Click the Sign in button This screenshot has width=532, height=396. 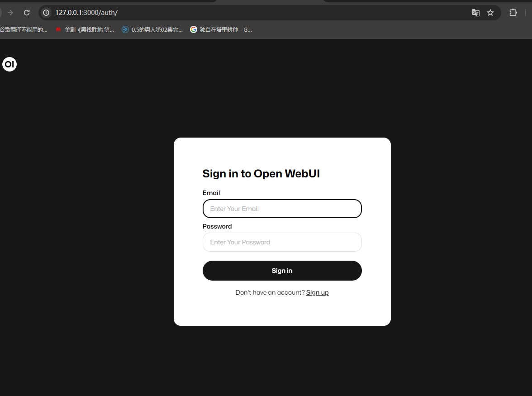pos(282,271)
